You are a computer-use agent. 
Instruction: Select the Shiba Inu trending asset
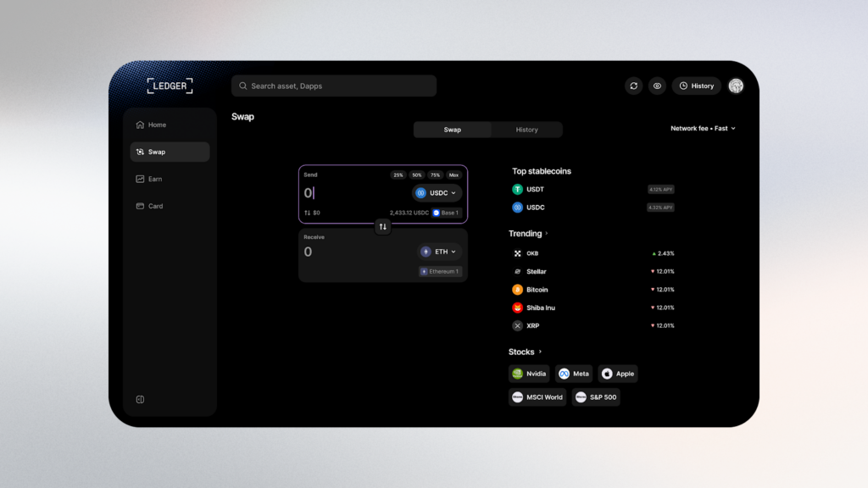point(540,308)
